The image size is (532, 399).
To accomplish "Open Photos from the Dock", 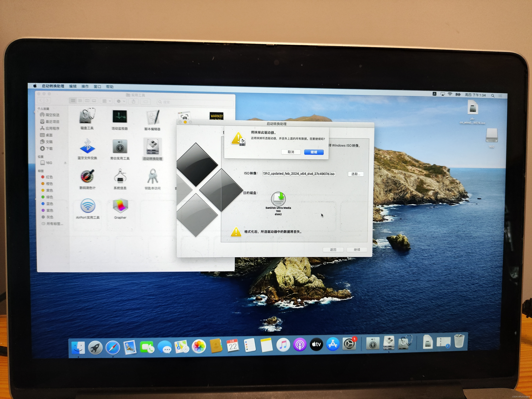I will tap(199, 346).
